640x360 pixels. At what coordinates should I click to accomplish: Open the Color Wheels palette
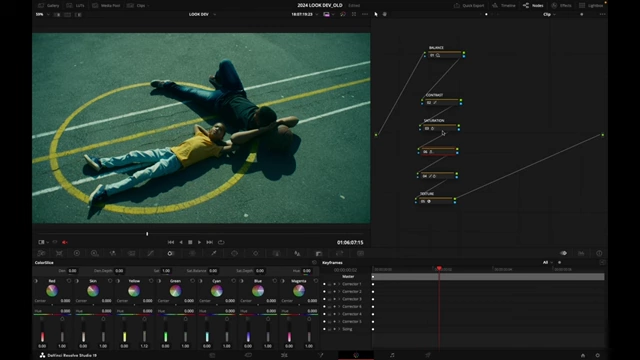(77, 253)
